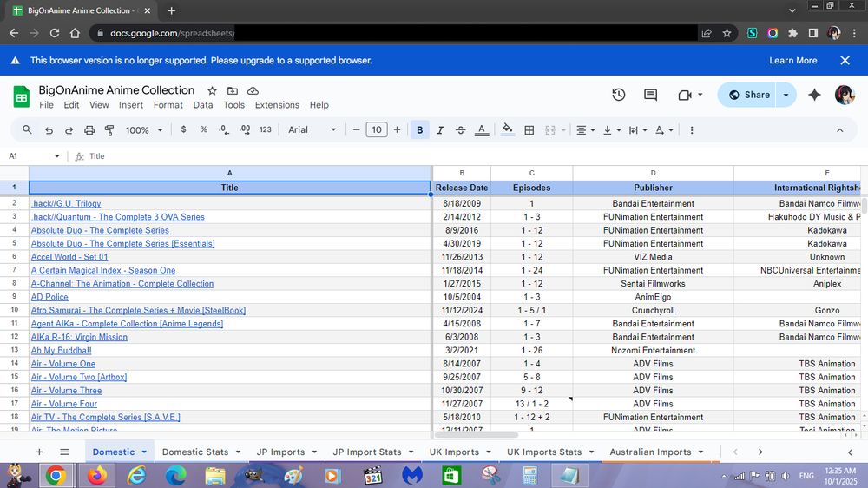Click Learn More in the browser banner
Screen dimensions: 868x488
(x=792, y=61)
